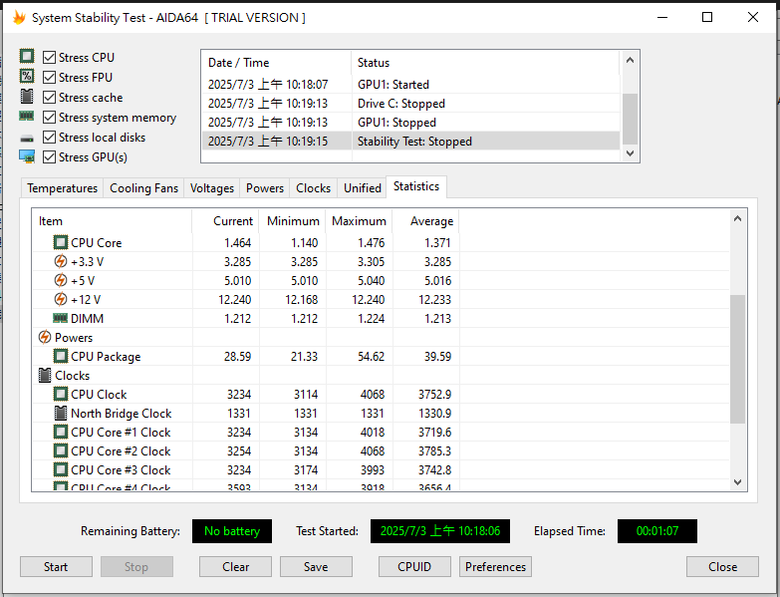Select the 'GPU1: Stopped' log entry

411,122
